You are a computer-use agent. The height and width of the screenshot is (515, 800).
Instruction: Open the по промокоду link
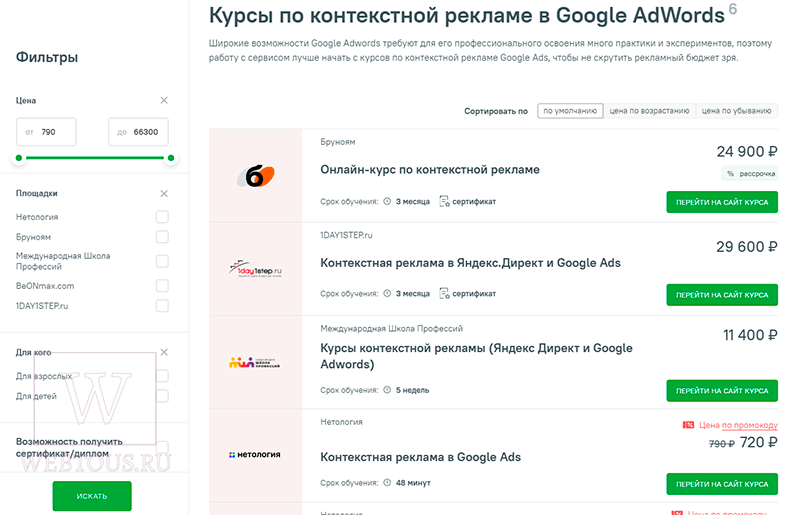point(749,425)
